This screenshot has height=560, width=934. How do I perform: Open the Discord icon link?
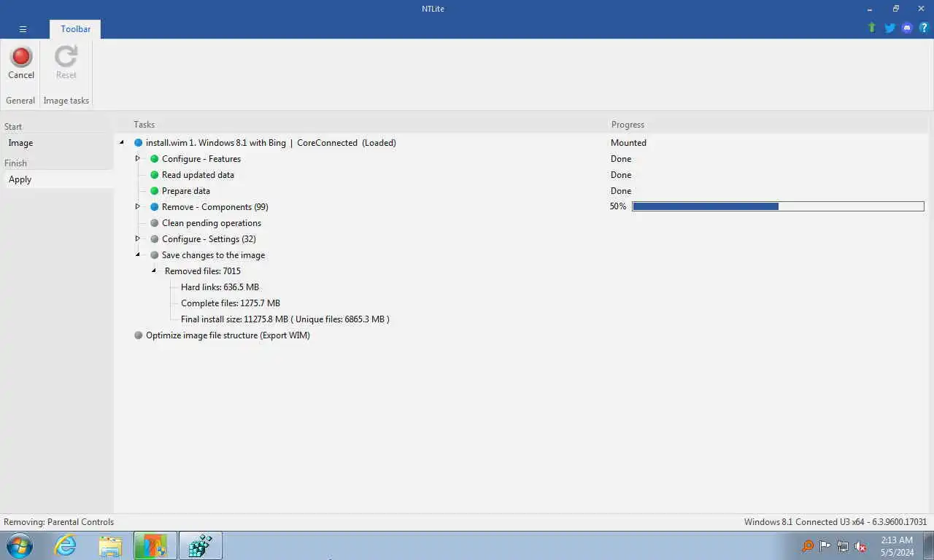pyautogui.click(x=907, y=28)
